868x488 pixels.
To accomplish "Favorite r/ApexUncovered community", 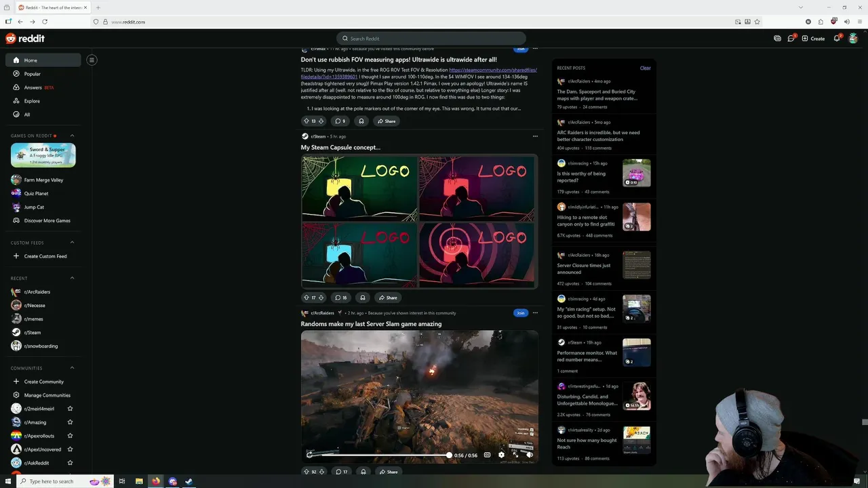I will click(70, 449).
